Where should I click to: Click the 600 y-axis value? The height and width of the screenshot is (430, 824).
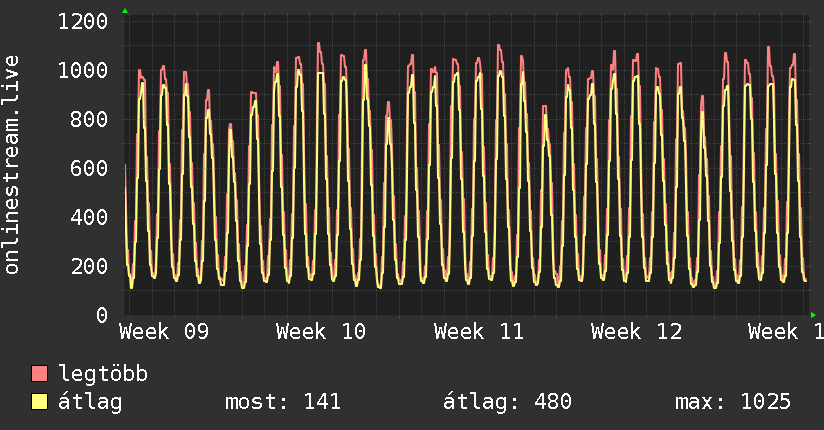[x=89, y=168]
